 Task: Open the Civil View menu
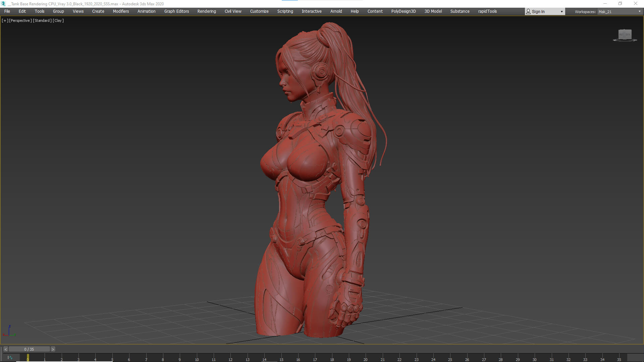[x=233, y=11]
